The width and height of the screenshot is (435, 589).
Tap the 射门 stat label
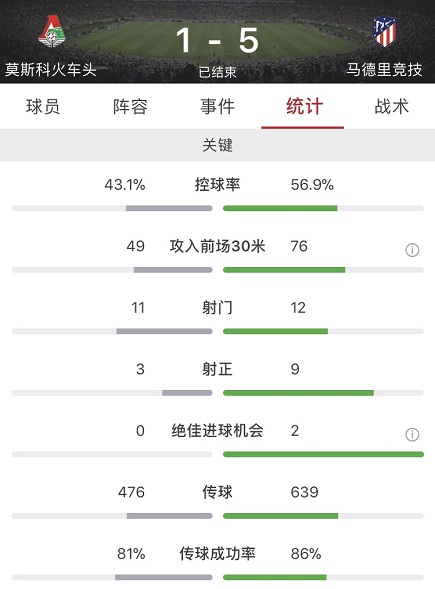[218, 308]
